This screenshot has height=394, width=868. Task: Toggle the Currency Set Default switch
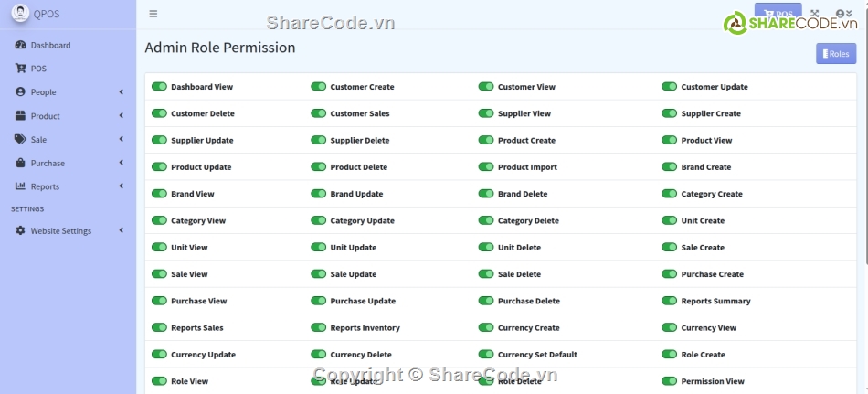click(486, 354)
